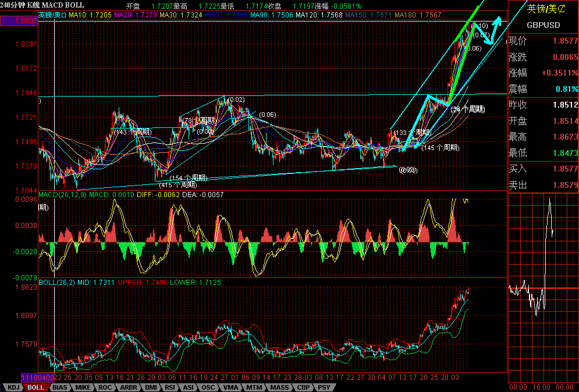
Task: Click the MA120: 1.7568 legend label
Action: click(319, 15)
